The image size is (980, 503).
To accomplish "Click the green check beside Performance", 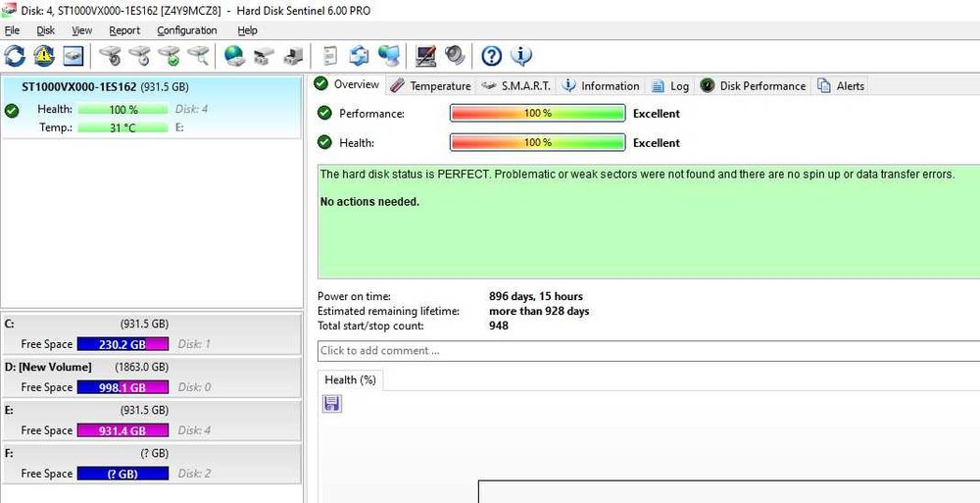I will coord(323,113).
